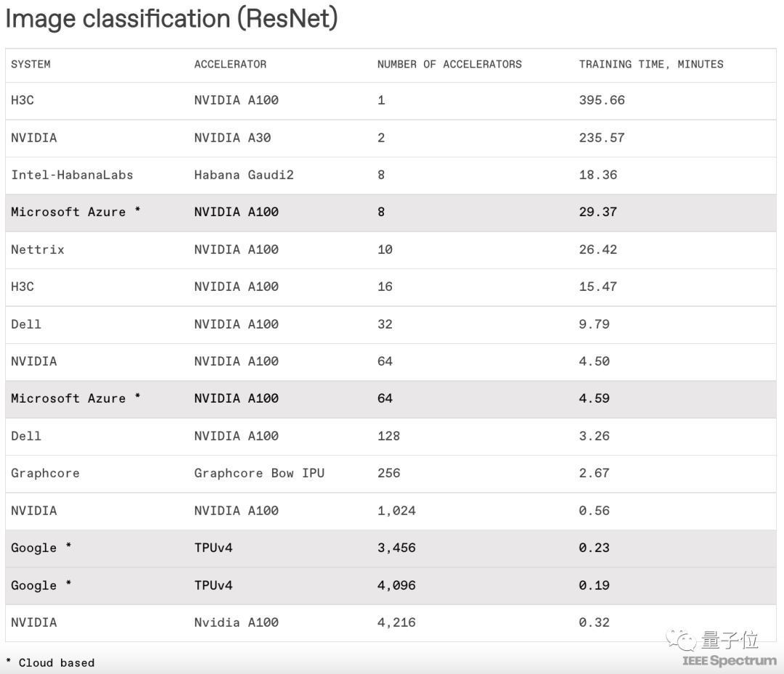Viewport: 784px width, 674px height.
Task: Select the 18.36 training time value
Action: point(597,175)
